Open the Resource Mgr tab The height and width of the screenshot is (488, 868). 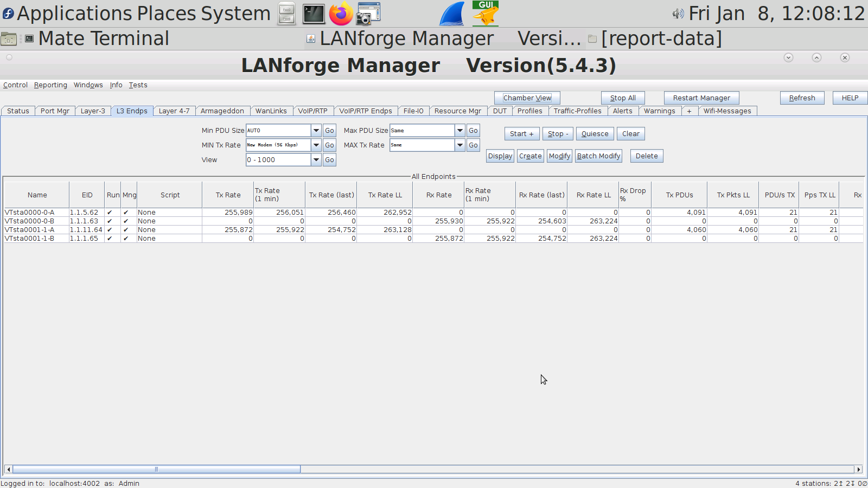pos(458,111)
